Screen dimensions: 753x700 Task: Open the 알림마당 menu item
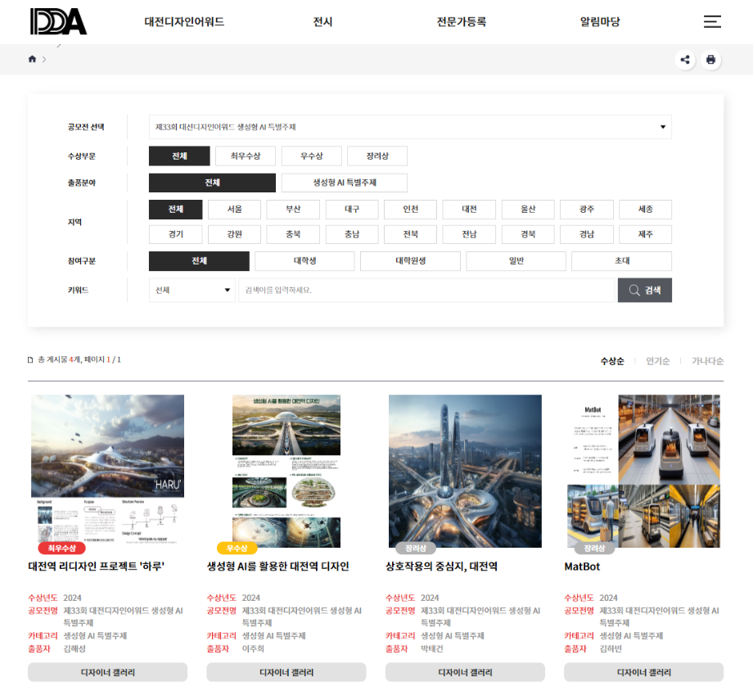click(598, 22)
